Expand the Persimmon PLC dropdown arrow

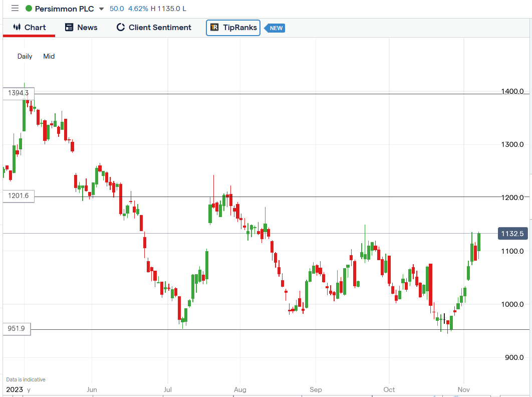point(101,9)
